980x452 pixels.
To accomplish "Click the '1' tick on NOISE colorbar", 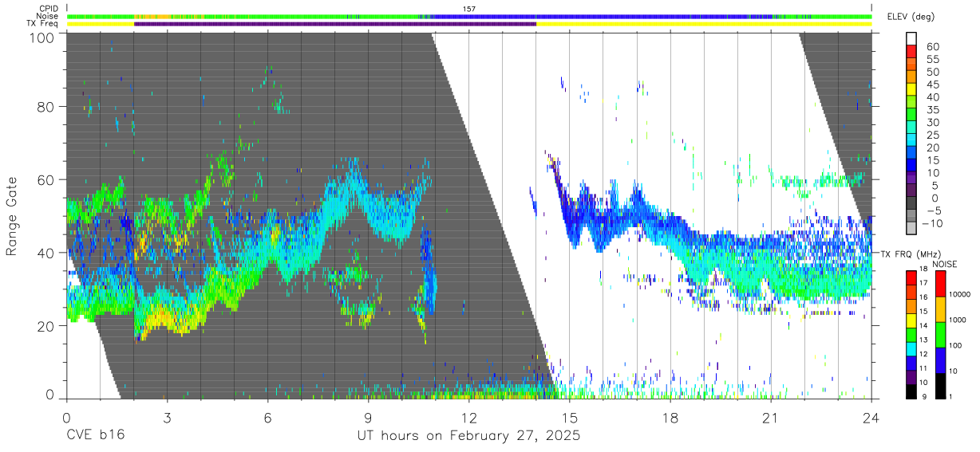I will 950,397.
